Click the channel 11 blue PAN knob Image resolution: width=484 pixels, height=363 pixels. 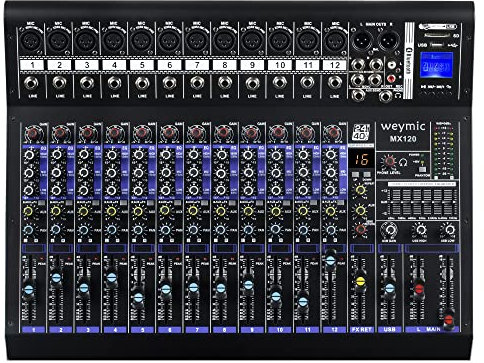click(x=303, y=230)
